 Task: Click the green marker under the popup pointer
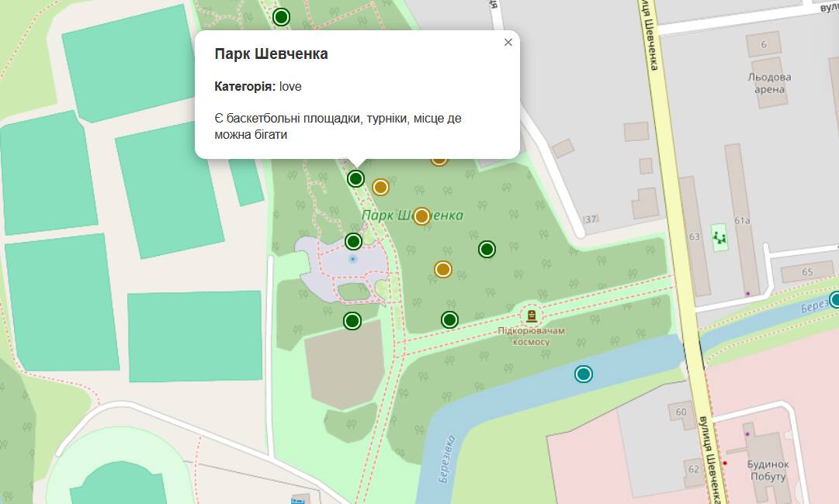(x=355, y=179)
